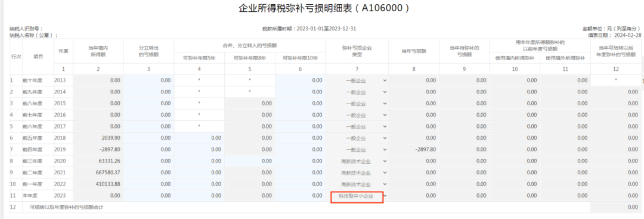Open enterprise type dropdown for year 2019

(357, 149)
